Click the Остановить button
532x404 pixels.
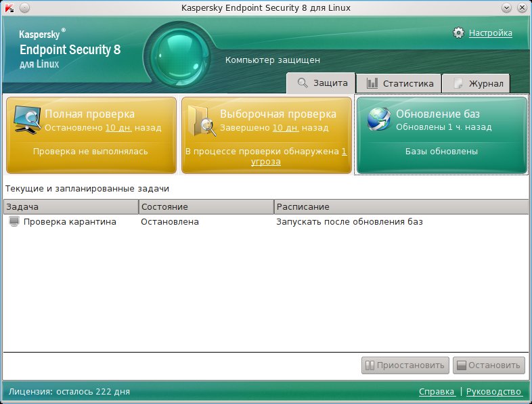489,365
